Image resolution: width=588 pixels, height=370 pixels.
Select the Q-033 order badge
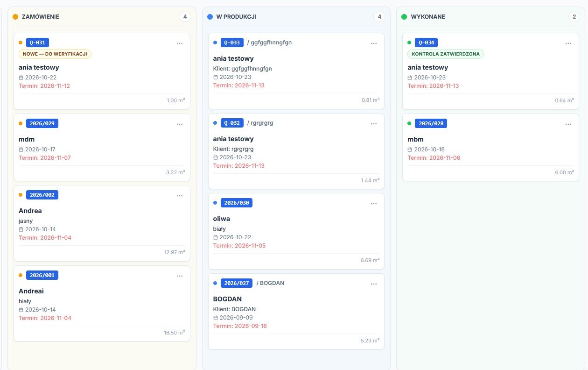point(232,43)
